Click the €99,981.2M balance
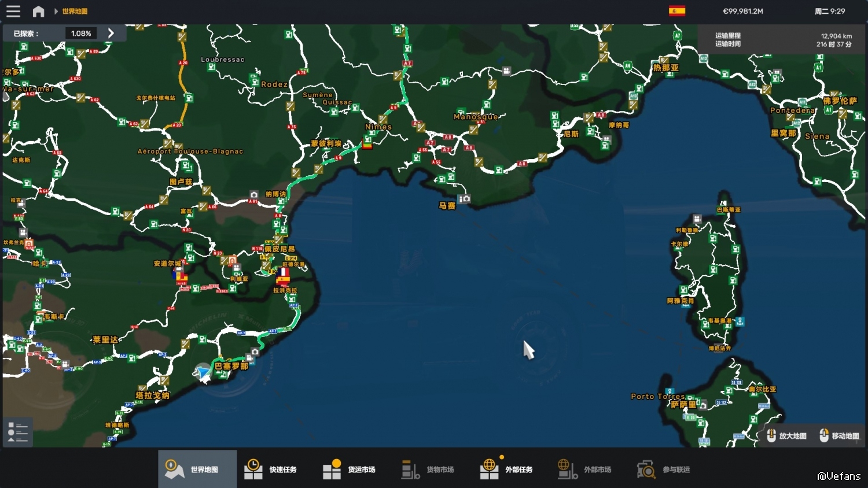The width and height of the screenshot is (868, 488). 743,11
